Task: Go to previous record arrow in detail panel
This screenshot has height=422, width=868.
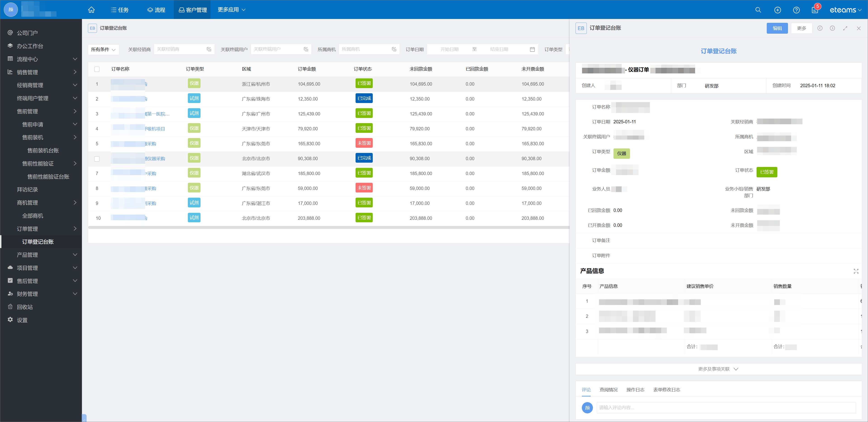Action: point(820,28)
